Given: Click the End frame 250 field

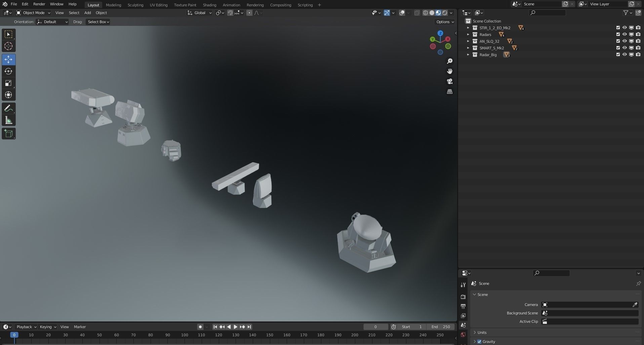Looking at the screenshot, I should click(x=441, y=327).
